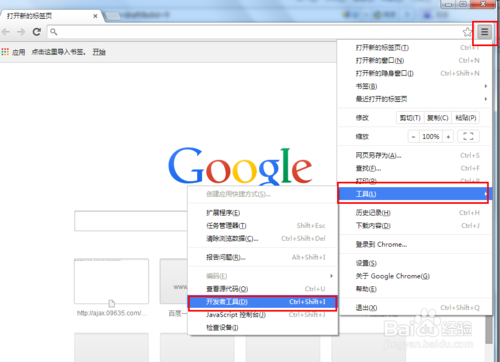500x362 pixels.
Task: Expand the 书签(B) submenu
Action: pyautogui.click(x=415, y=86)
